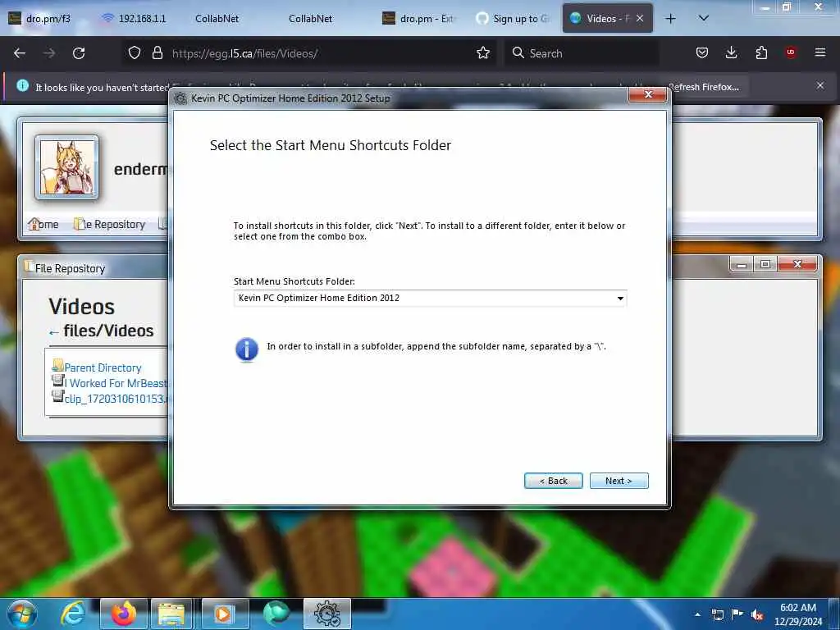Click the Refresh Firefox button
The image size is (840, 630).
704,87
